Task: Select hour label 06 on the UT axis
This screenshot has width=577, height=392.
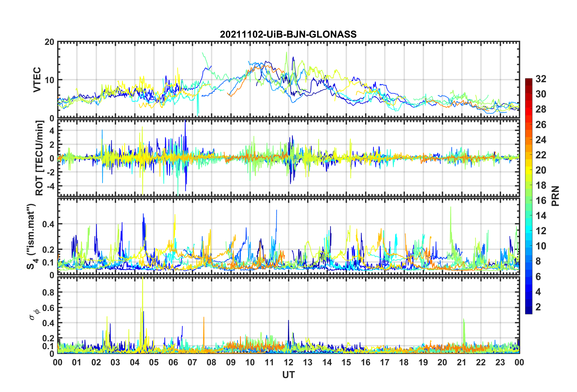Action: click(173, 363)
